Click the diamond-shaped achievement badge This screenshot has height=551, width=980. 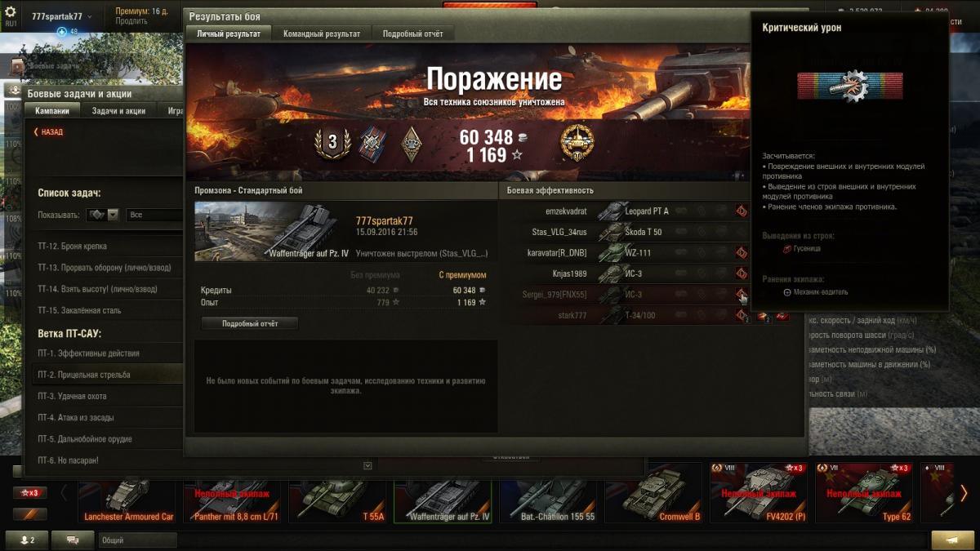click(412, 144)
